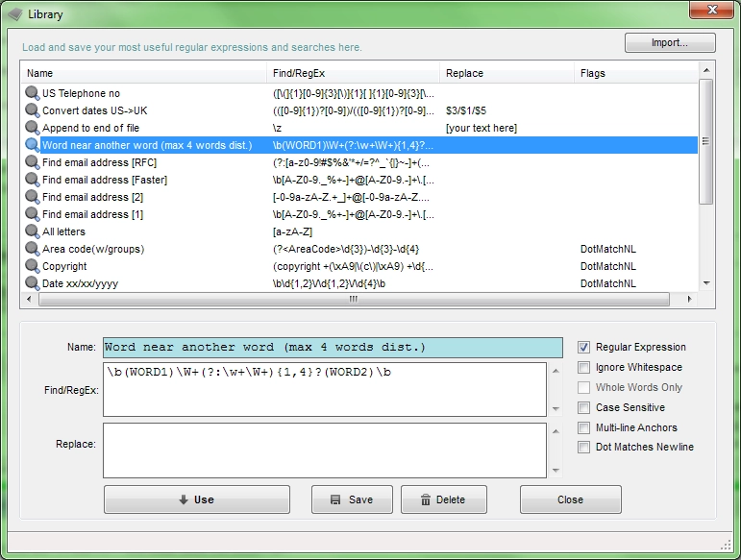Click horizontal scrollbar right arrow
This screenshot has width=741, height=560.
click(x=689, y=299)
